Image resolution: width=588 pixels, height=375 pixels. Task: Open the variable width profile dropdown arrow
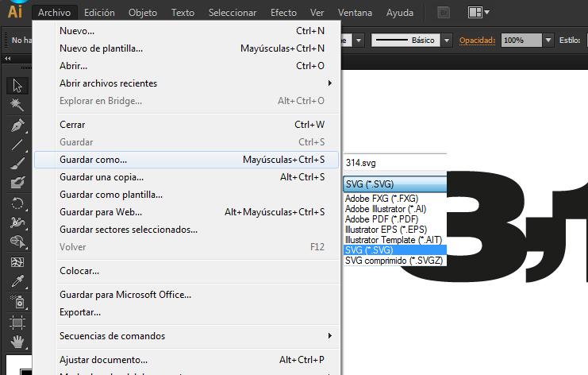(x=359, y=41)
